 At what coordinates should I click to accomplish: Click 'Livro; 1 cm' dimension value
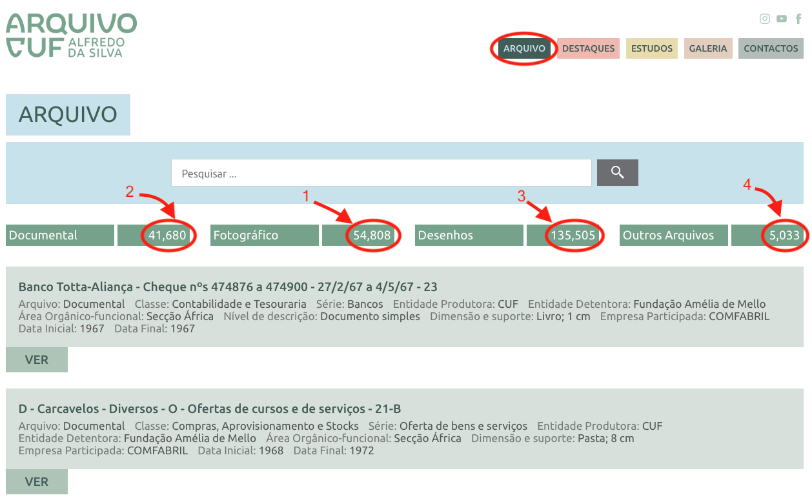coord(563,316)
